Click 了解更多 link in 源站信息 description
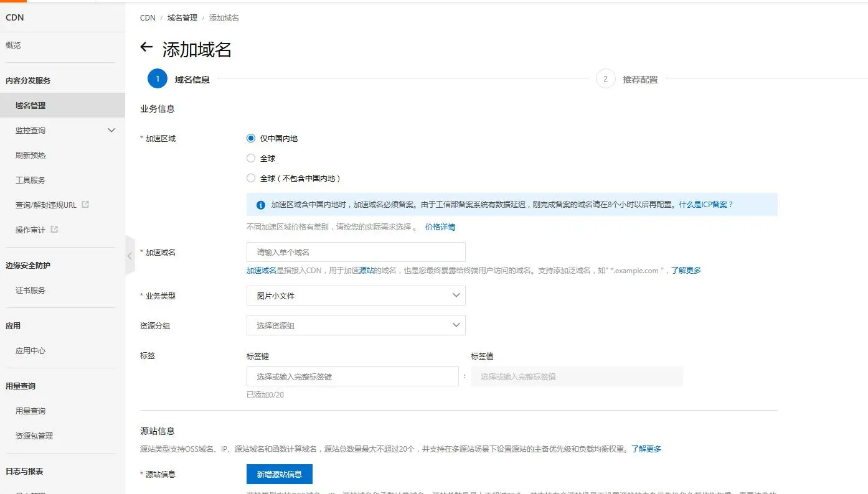The height and width of the screenshot is (494, 868). tap(646, 449)
